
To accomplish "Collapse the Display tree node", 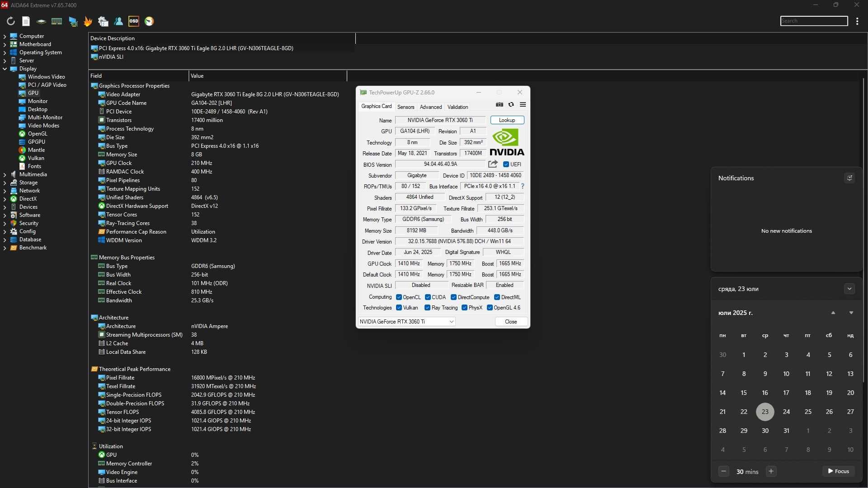I will click(5, 69).
